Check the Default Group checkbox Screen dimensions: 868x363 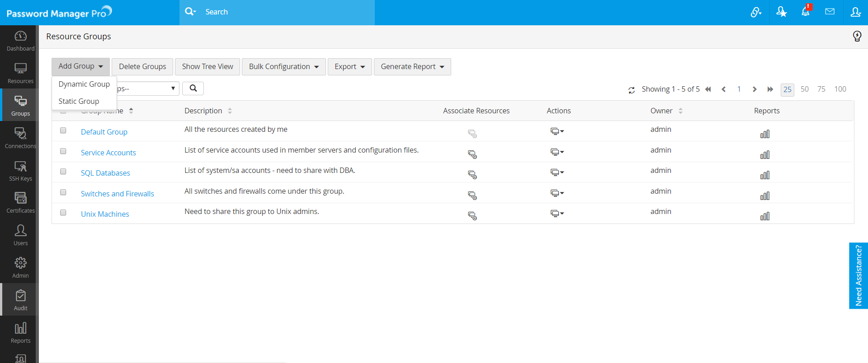pos(63,130)
